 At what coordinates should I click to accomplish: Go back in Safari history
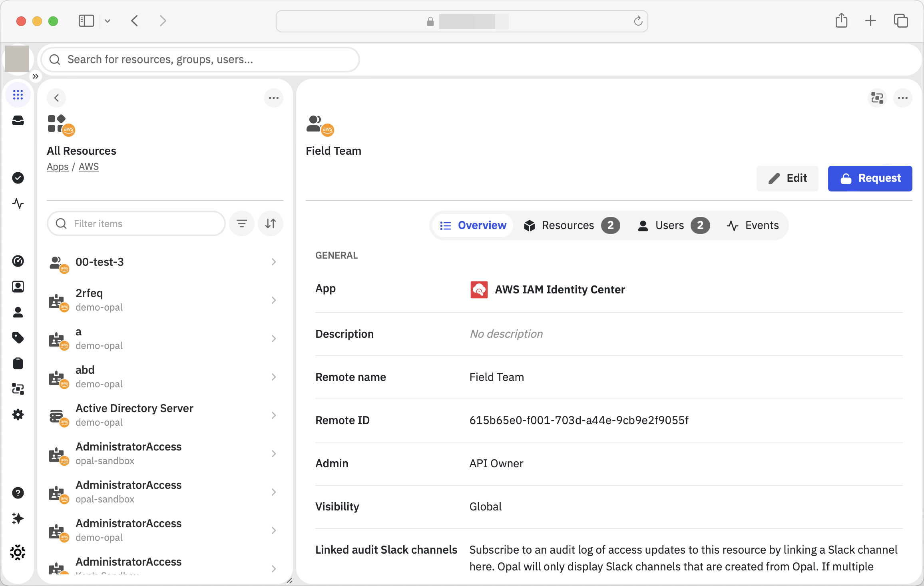click(x=135, y=21)
